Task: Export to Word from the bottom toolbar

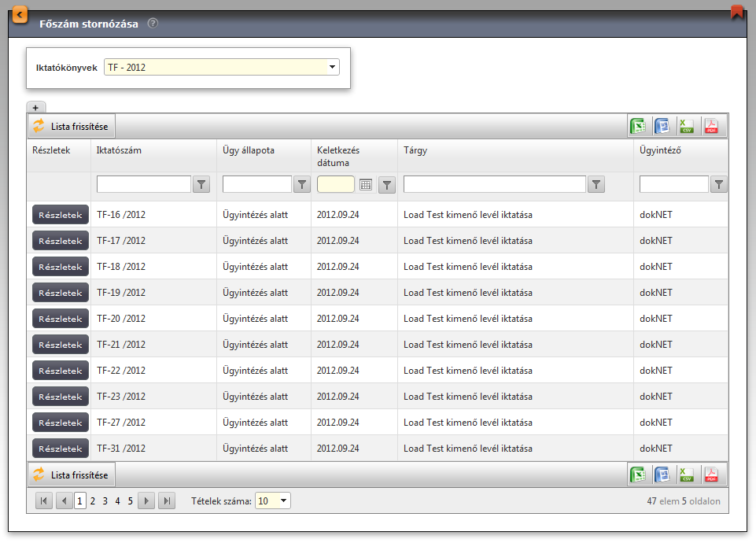Action: [x=662, y=475]
